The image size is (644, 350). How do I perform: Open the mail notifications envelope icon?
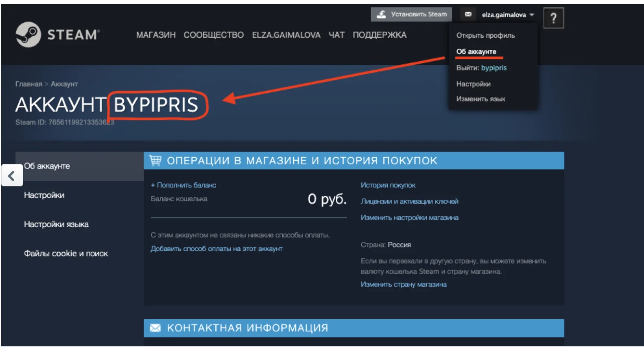point(468,14)
